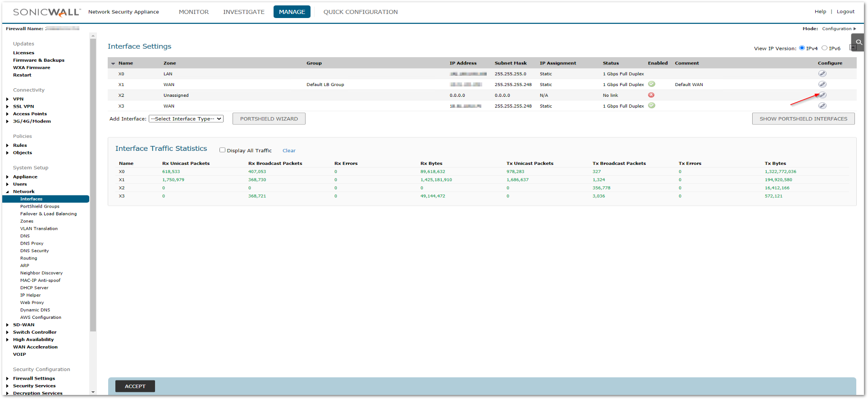Open the configure pencil icon for X0

click(x=822, y=74)
